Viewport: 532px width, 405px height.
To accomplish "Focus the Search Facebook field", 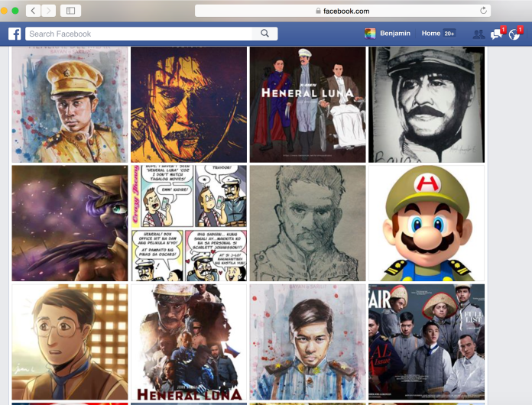I will (139, 34).
